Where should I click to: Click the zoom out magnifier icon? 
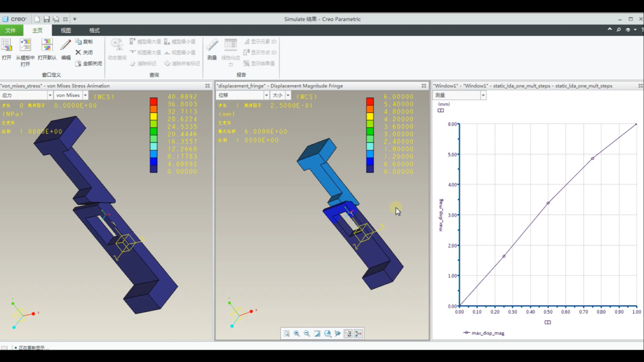pos(307,334)
